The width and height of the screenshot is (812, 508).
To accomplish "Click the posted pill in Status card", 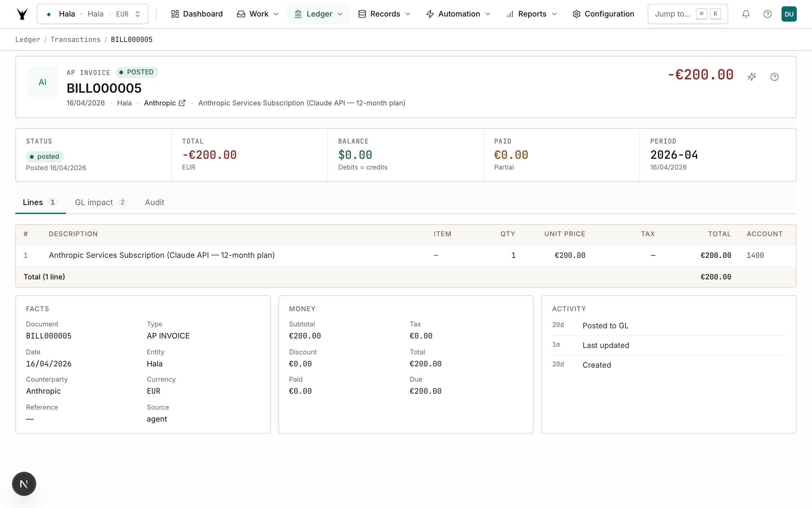I will [45, 157].
